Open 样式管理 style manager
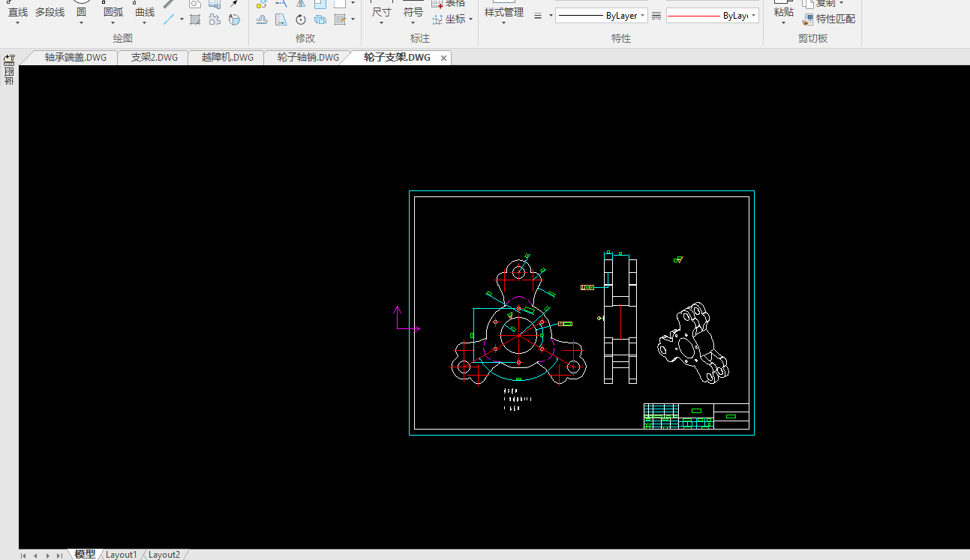The width and height of the screenshot is (970, 560). (x=503, y=12)
